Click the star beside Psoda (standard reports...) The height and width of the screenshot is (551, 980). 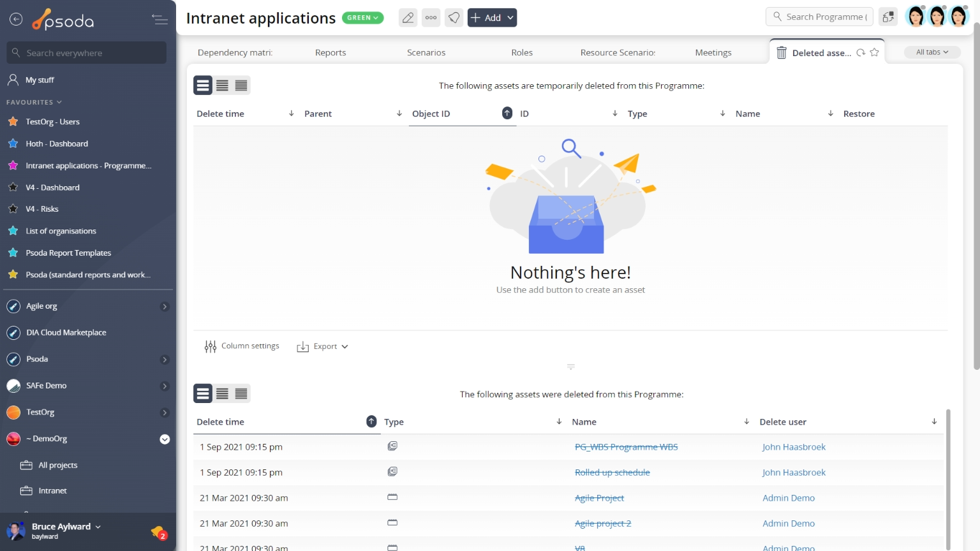(13, 275)
